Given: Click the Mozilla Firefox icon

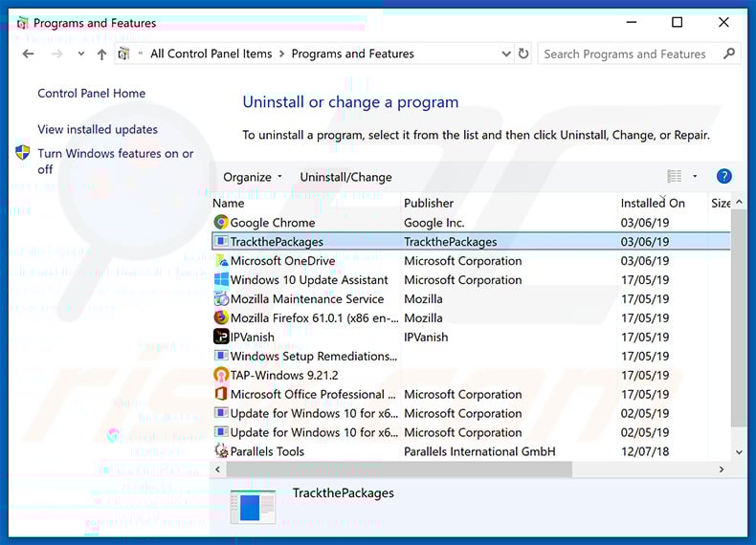Looking at the screenshot, I should [x=221, y=317].
